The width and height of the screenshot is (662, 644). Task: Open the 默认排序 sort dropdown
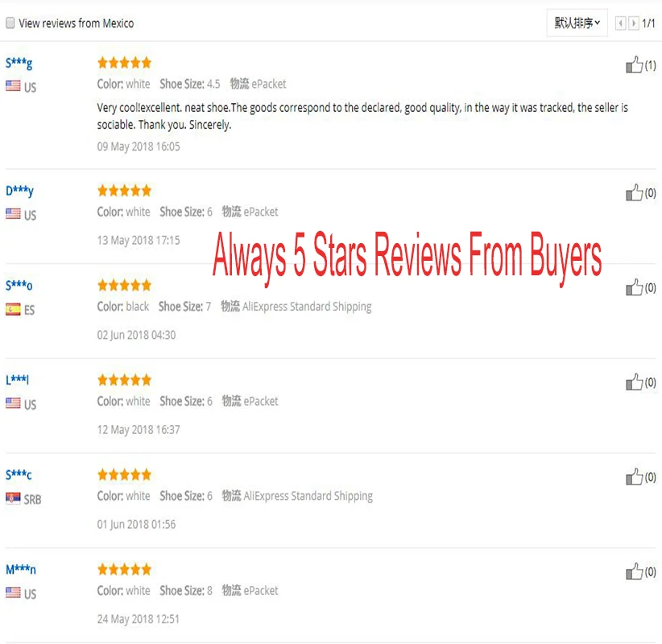coord(577,23)
